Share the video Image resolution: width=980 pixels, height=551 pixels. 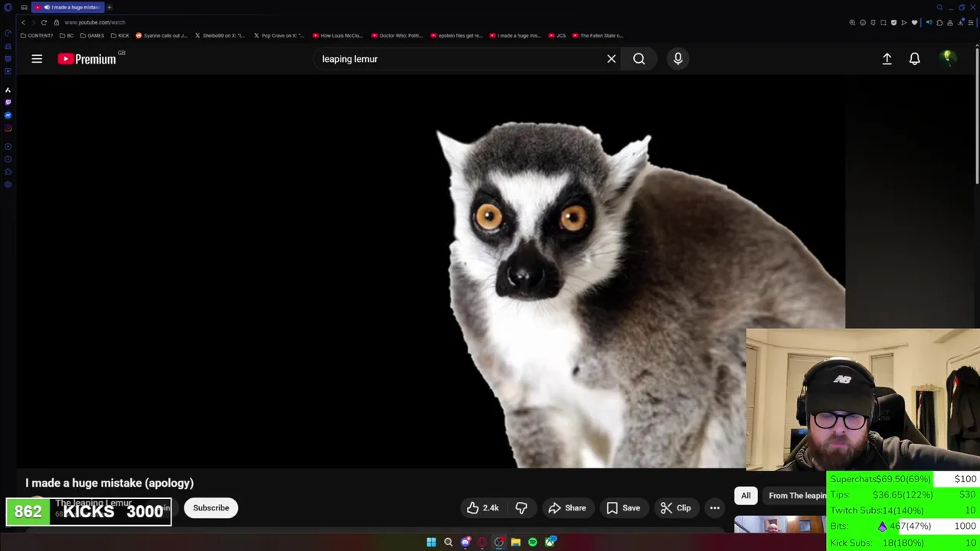pos(567,507)
